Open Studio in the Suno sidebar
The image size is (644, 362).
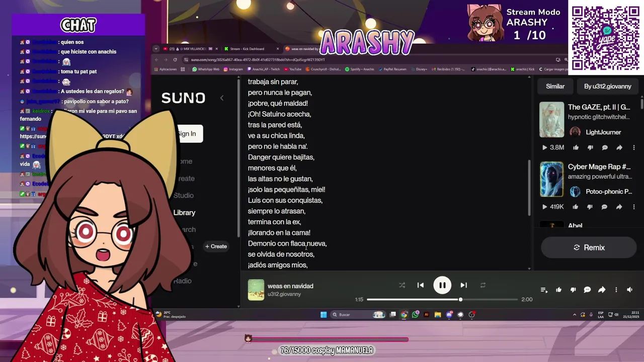[x=184, y=196]
